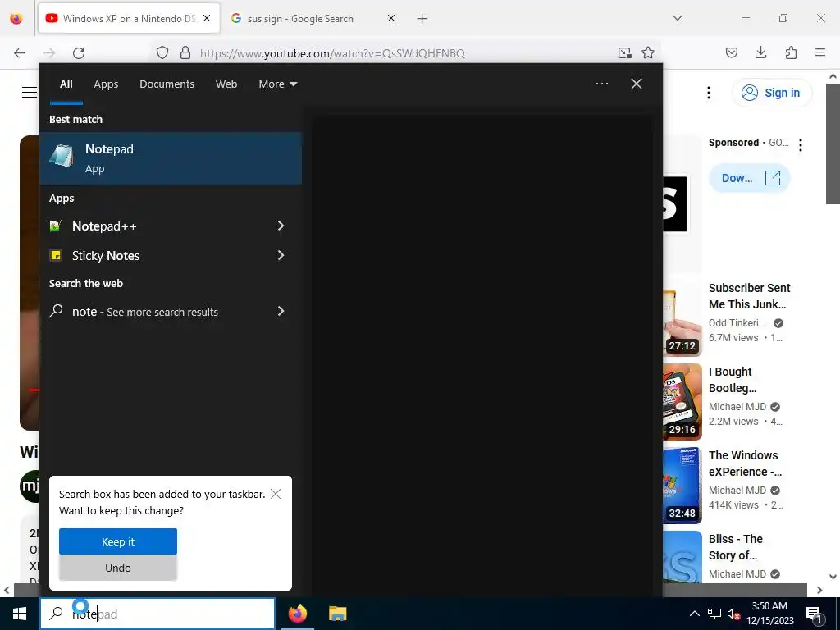The height and width of the screenshot is (630, 840).
Task: Open File Explorer from the taskbar
Action: tap(337, 614)
